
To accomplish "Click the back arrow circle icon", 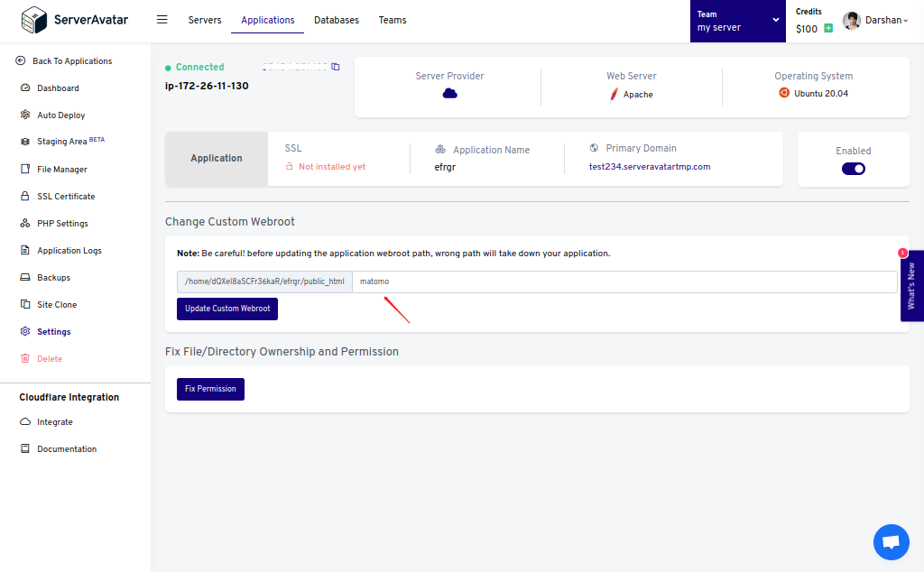I will coord(21,60).
